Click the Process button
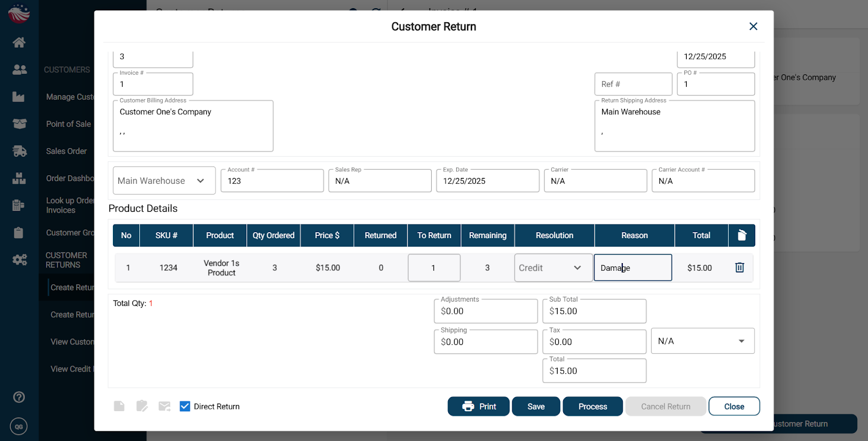Viewport: 868px width, 441px height. [592, 406]
